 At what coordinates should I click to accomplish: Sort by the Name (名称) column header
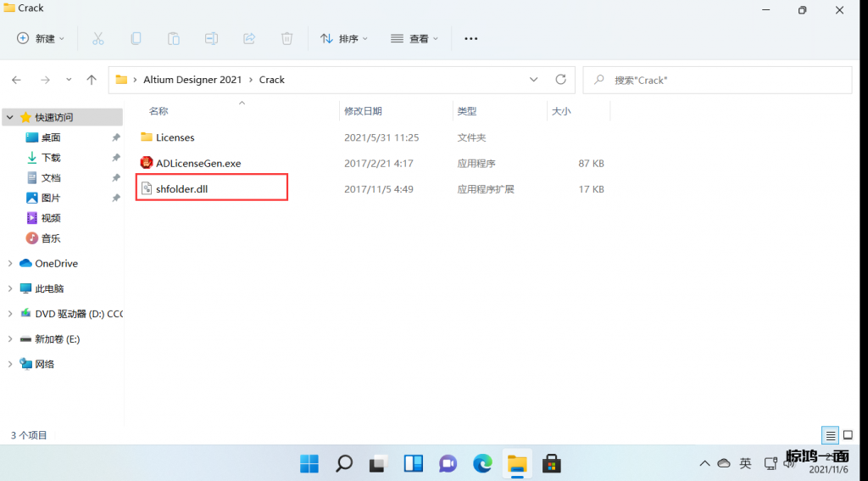[x=159, y=111]
